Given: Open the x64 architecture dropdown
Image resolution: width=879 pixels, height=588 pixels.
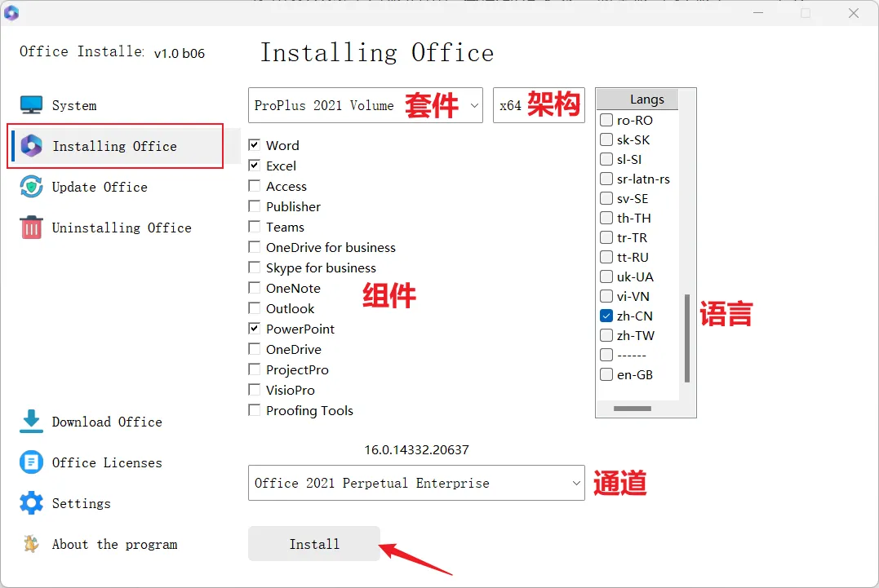Looking at the screenshot, I should (x=539, y=105).
